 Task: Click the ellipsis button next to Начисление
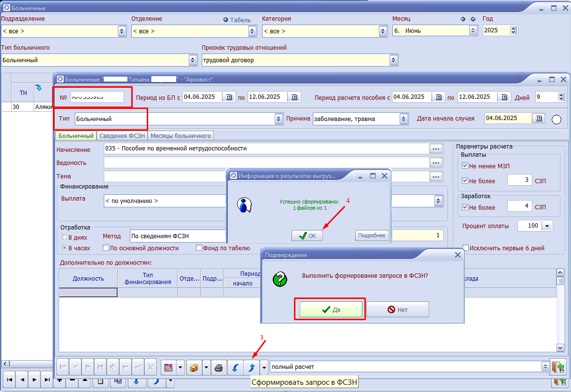[x=436, y=149]
